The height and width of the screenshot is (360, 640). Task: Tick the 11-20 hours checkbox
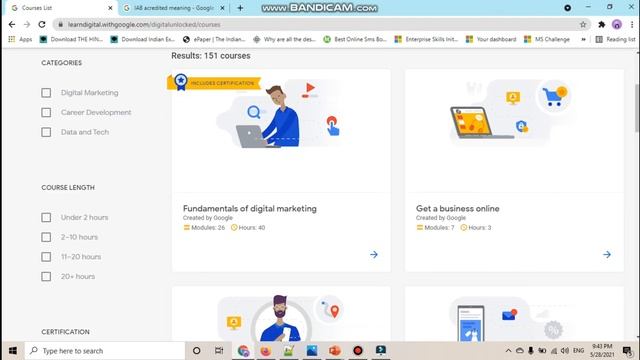pyautogui.click(x=46, y=257)
